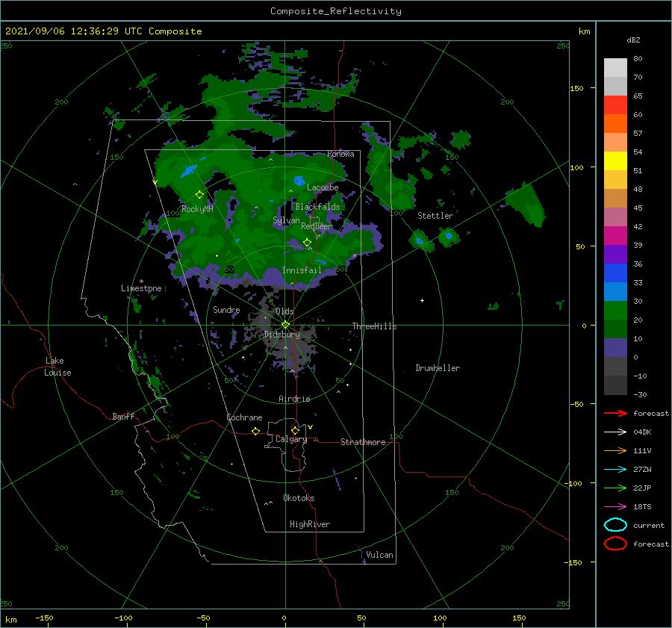Click the Lacombe town label

[323, 187]
